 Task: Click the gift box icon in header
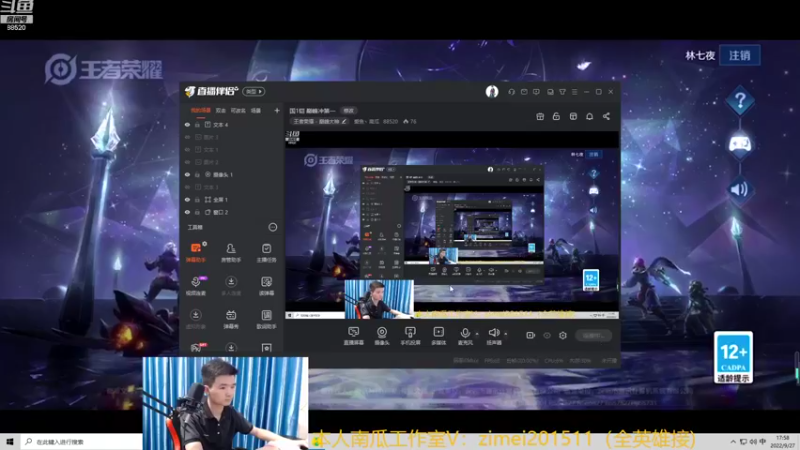540,116
